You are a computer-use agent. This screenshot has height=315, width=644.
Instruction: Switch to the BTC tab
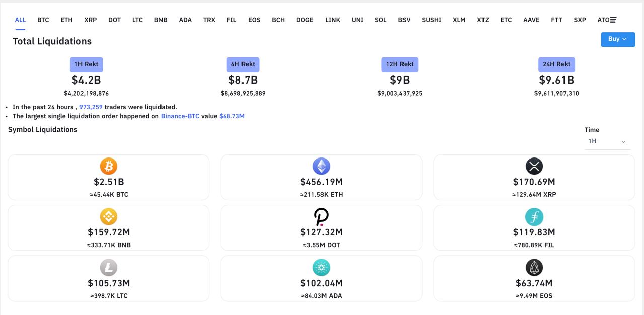(x=43, y=20)
